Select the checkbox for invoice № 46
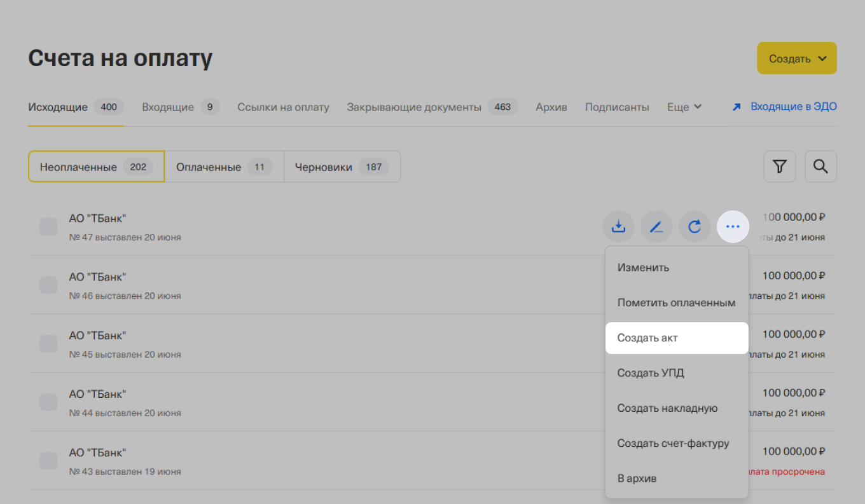The image size is (865, 504). click(x=48, y=285)
